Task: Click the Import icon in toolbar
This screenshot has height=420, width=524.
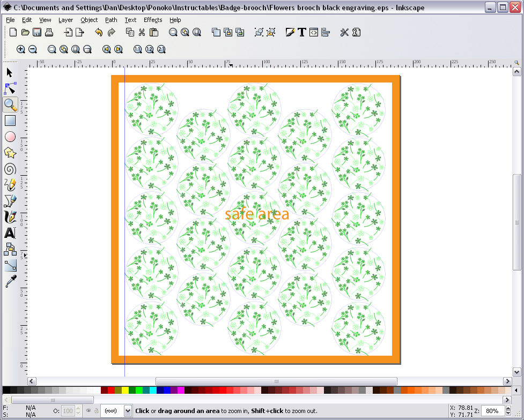Action: coord(68,32)
